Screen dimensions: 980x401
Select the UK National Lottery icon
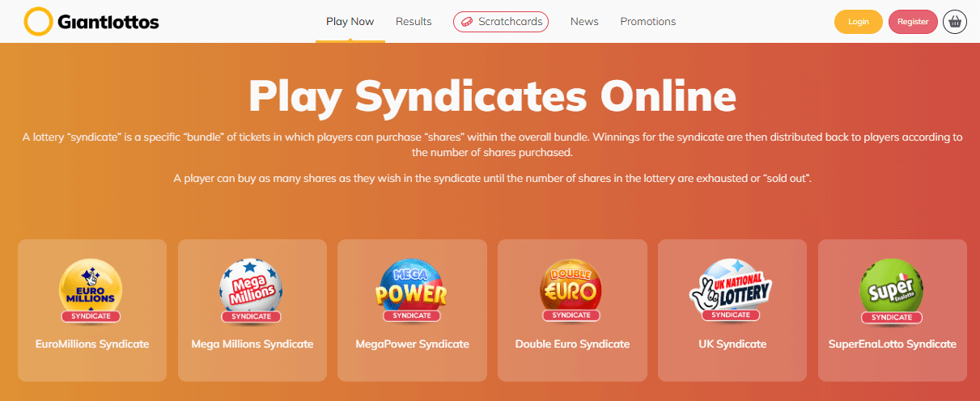[x=731, y=289]
